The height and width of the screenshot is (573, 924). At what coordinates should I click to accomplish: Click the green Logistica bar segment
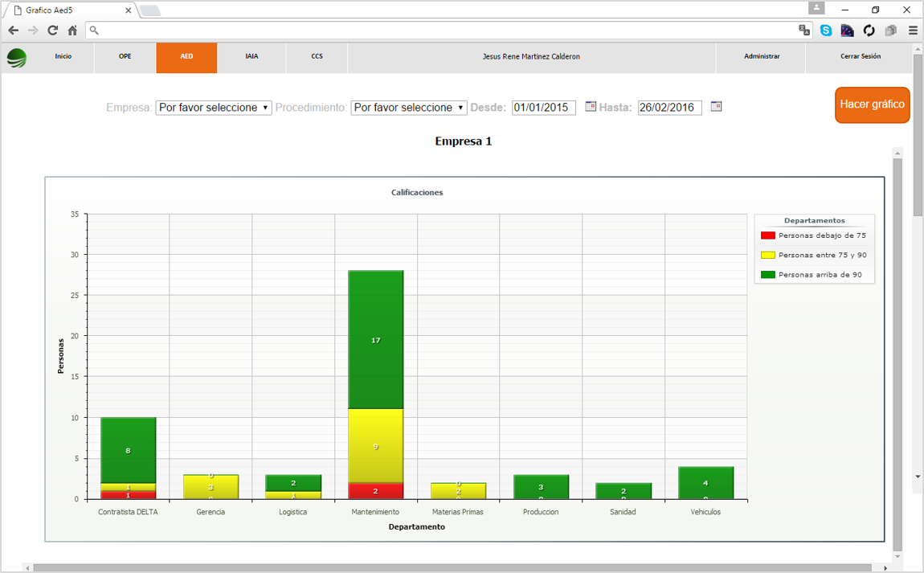click(293, 483)
